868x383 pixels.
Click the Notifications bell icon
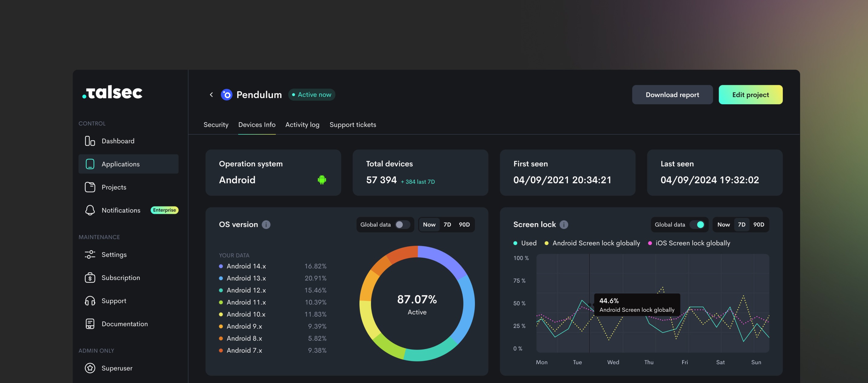[90, 210]
